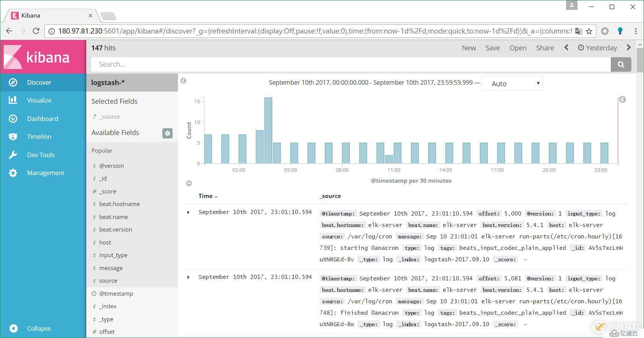Select the logstash-* index pattern

108,82
